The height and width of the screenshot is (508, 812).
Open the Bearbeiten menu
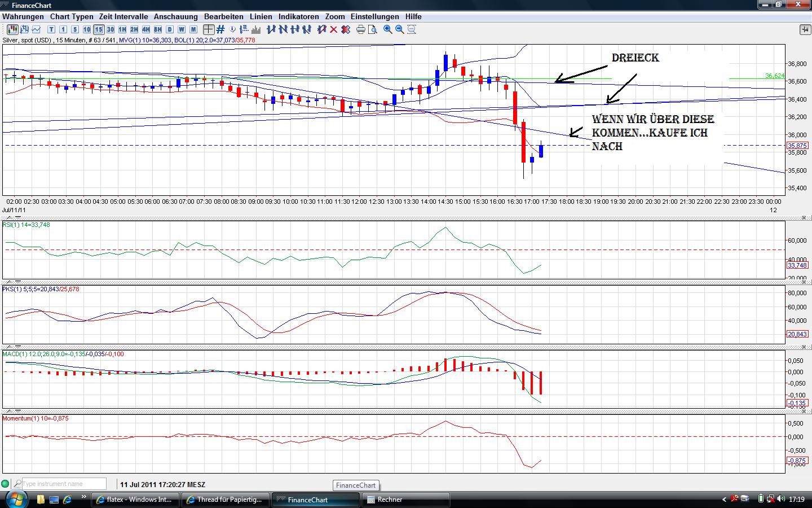pyautogui.click(x=224, y=17)
